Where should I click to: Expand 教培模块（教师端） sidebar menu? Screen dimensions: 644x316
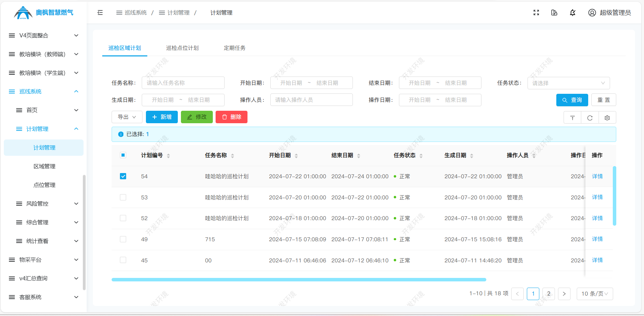(x=43, y=54)
